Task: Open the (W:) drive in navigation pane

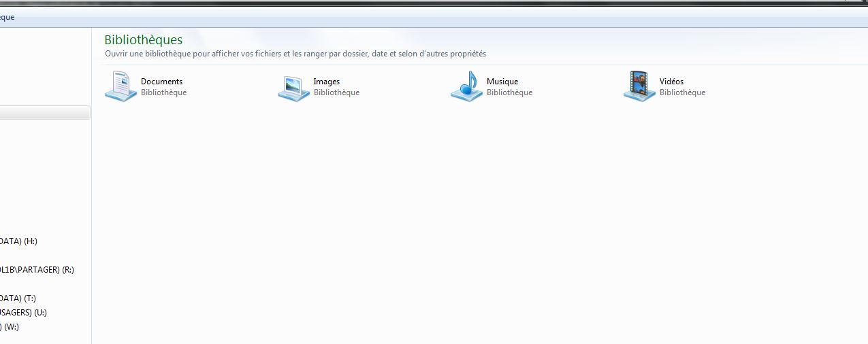Action: (10, 327)
